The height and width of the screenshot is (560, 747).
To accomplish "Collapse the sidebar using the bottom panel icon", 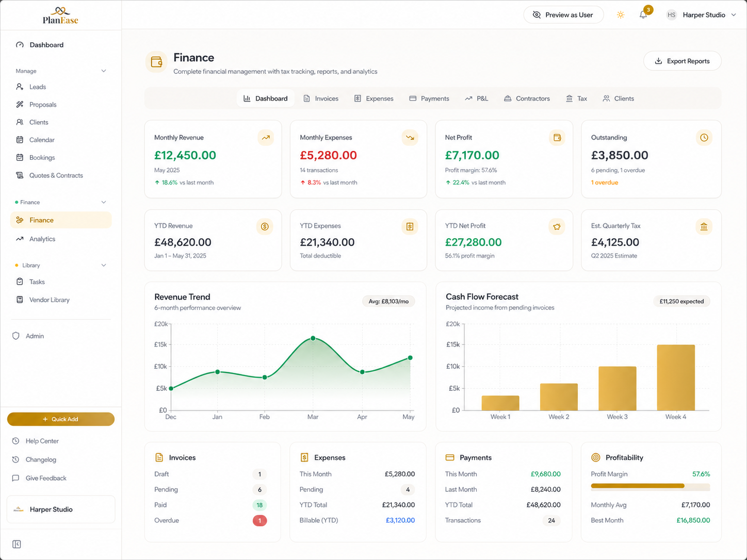I will pyautogui.click(x=17, y=545).
